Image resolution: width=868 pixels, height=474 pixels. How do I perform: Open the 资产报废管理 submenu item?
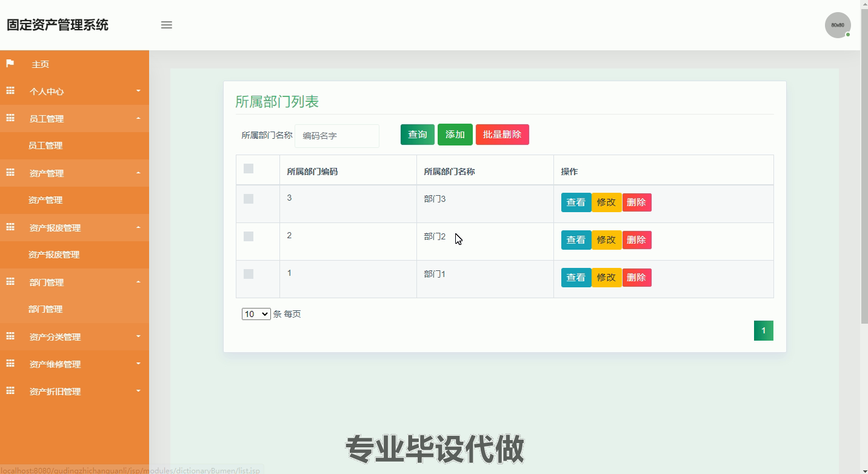[54, 255]
